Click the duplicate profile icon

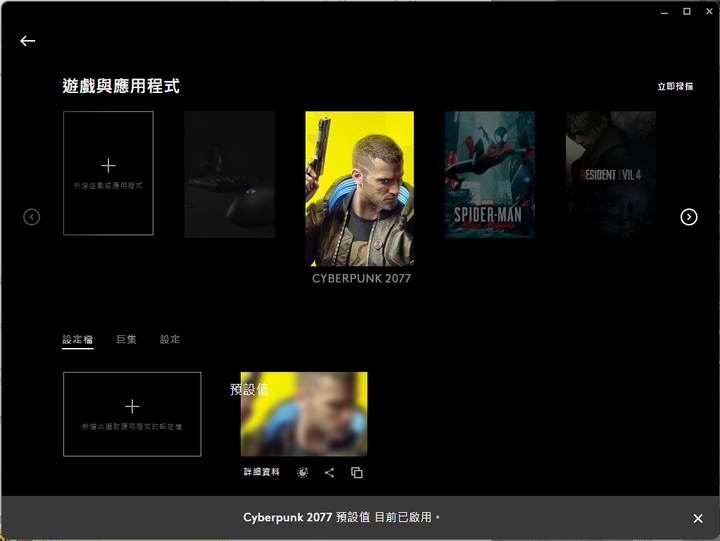357,472
